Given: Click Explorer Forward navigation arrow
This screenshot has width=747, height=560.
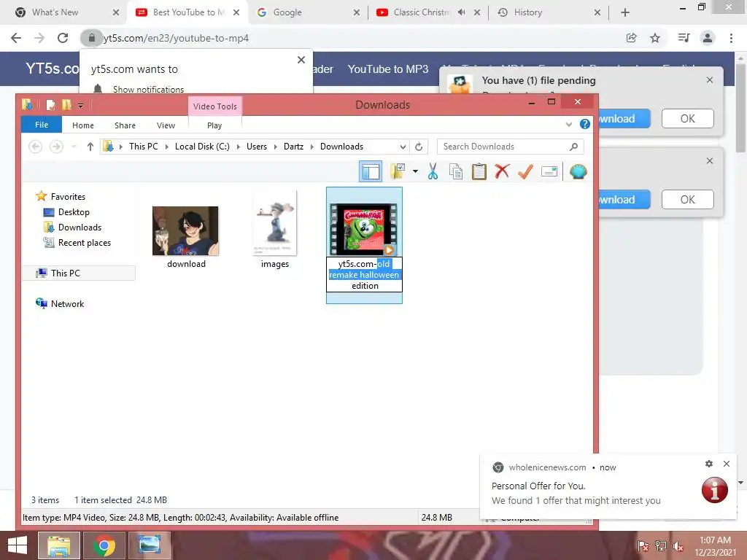Looking at the screenshot, I should point(56,147).
